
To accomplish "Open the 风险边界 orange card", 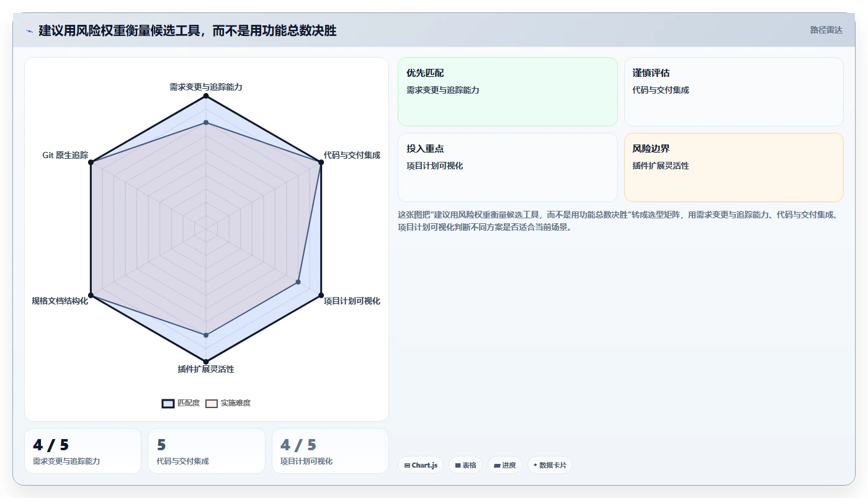I will [x=733, y=167].
